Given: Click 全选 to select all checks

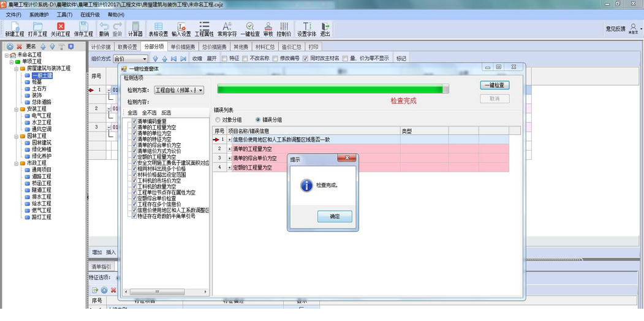Looking at the screenshot, I should [x=132, y=113].
